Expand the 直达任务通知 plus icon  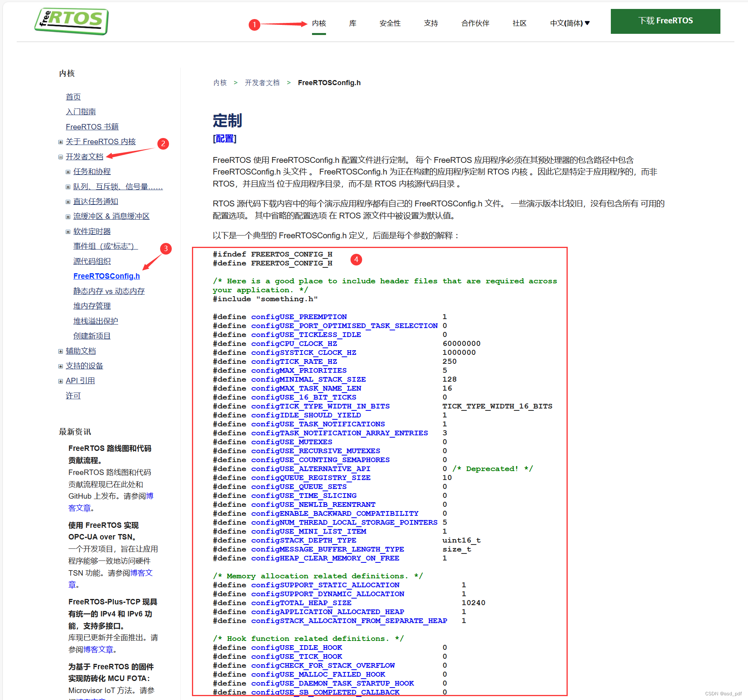coord(68,202)
